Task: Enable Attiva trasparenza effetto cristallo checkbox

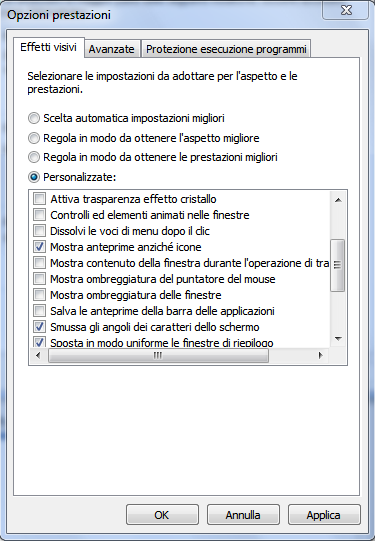Action: (x=39, y=199)
